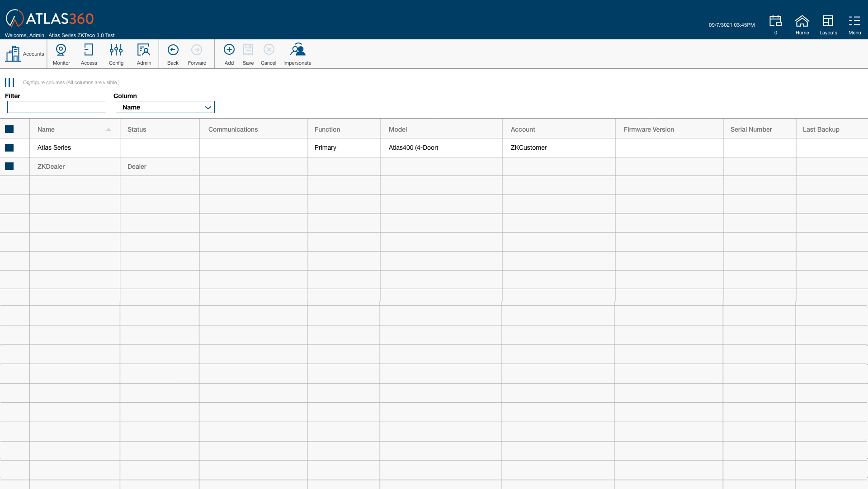Expand the configure columns panel
The height and width of the screenshot is (489, 868).
click(x=9, y=82)
